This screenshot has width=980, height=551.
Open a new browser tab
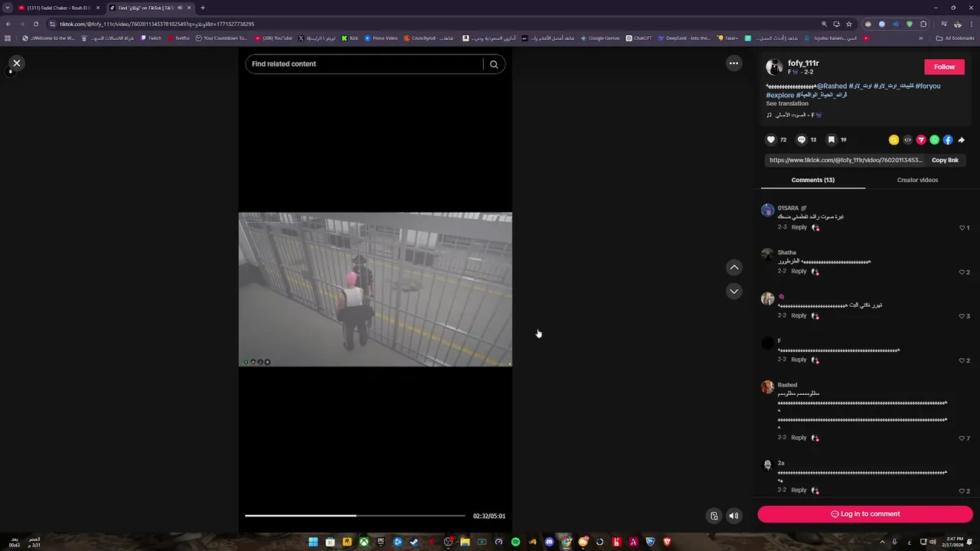203,8
